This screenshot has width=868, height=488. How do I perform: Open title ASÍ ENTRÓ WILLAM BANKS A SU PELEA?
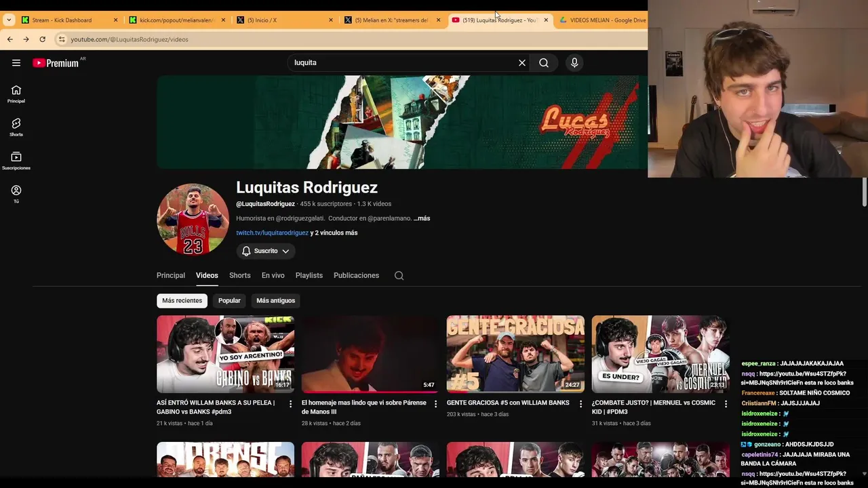[216, 407]
